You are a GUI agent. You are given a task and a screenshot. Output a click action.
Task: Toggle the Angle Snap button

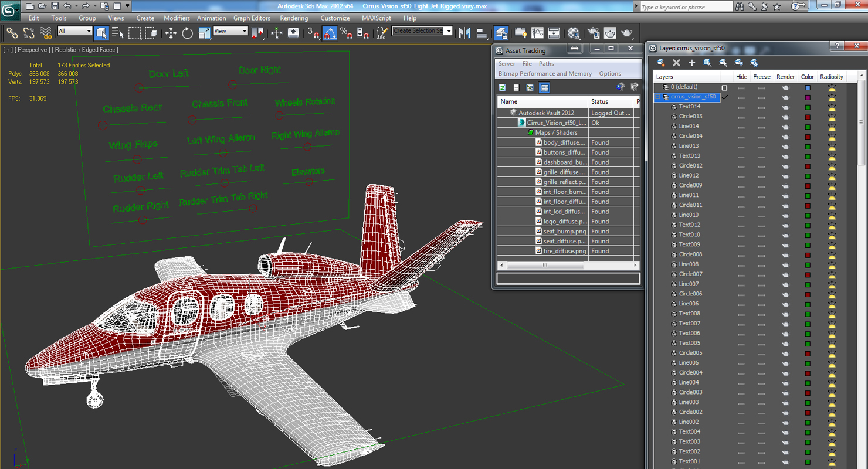pos(330,33)
